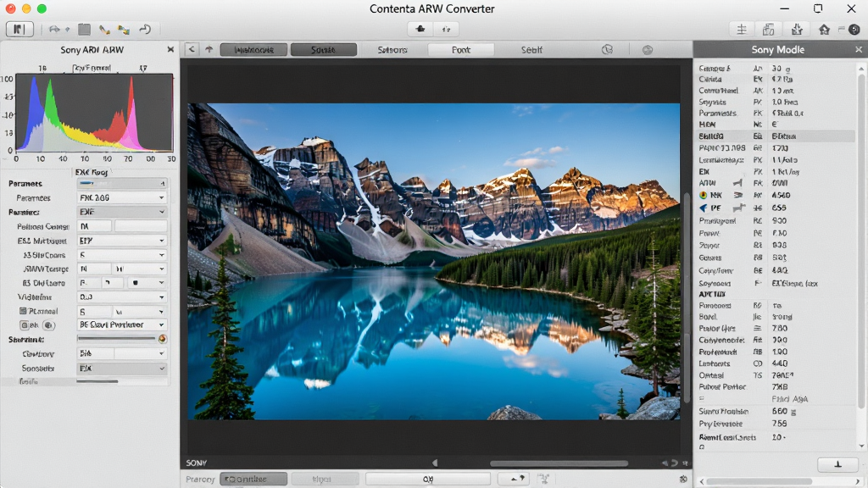Click the 4:540 value in NK row
The width and height of the screenshot is (868, 488).
click(781, 196)
